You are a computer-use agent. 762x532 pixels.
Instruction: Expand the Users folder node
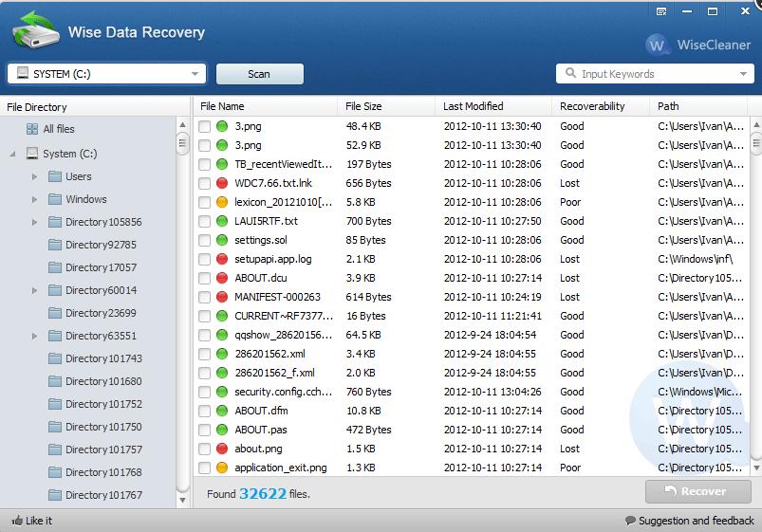click(x=34, y=176)
